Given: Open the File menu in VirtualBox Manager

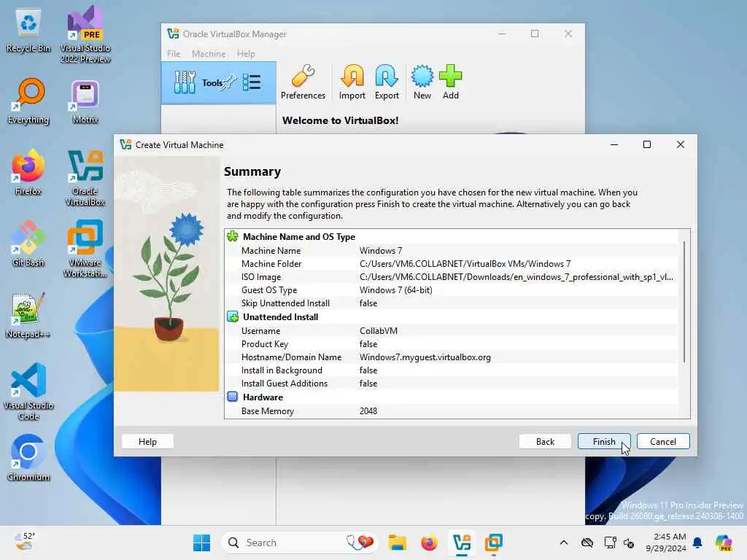Looking at the screenshot, I should [x=174, y=54].
